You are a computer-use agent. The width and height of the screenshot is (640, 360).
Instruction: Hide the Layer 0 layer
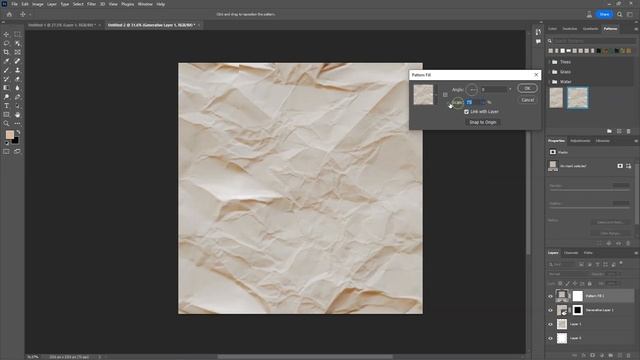pos(550,338)
